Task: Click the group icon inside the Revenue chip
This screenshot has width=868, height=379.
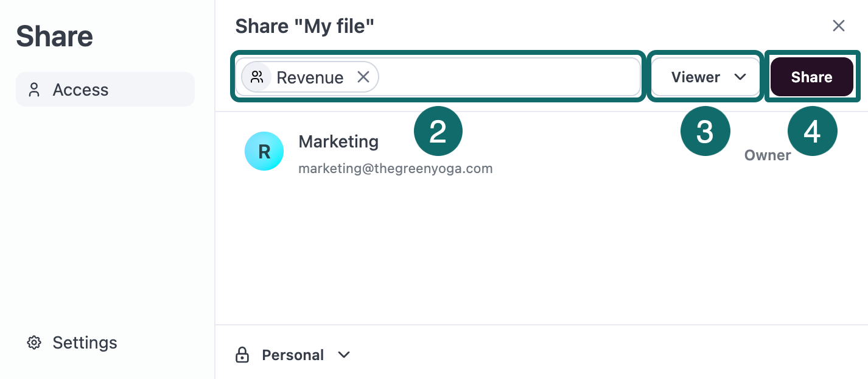Action: coord(257,77)
